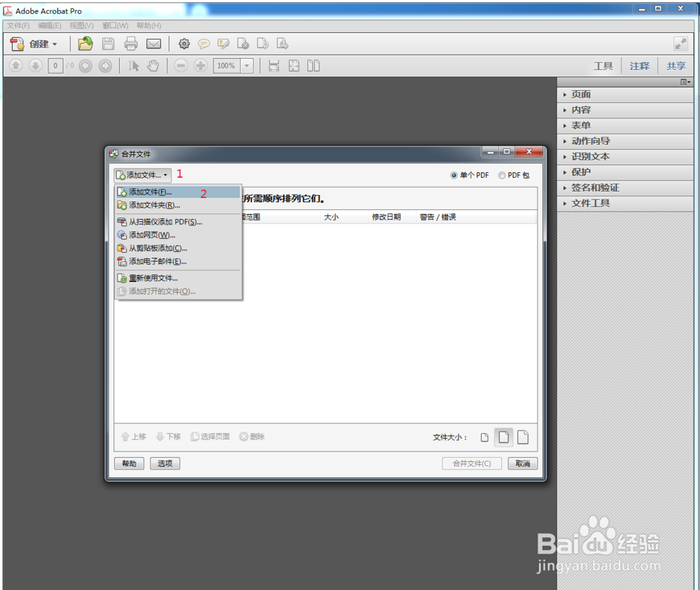
Task: Click the page number input field
Action: click(x=55, y=66)
